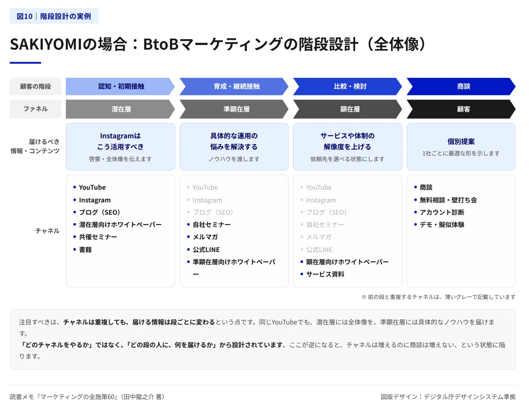Click the 'ノウハウを渡します' caption
Screen dimensions: 532x412
pos(234,159)
